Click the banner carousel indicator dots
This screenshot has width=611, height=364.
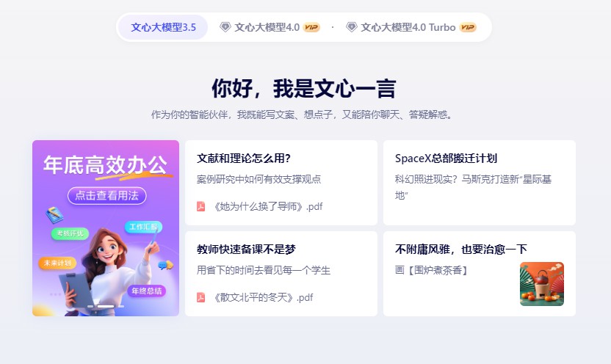106,306
